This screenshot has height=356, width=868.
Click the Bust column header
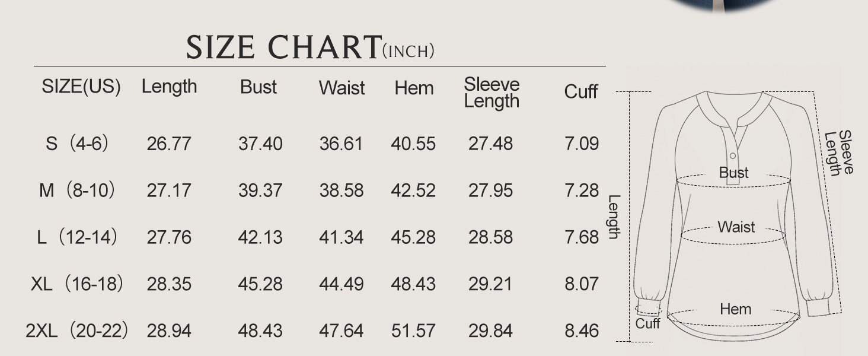pos(259,87)
